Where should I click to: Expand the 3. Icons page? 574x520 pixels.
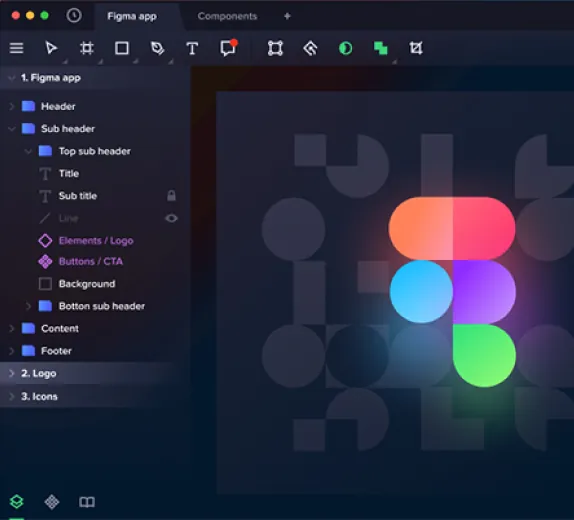coord(12,396)
